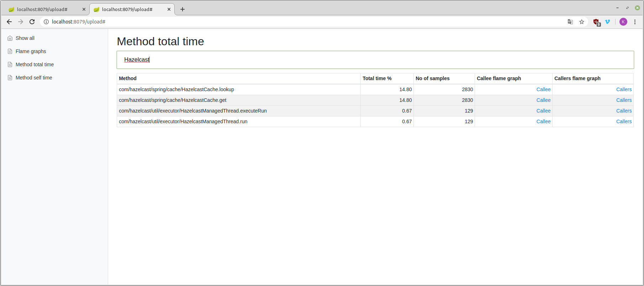
Task: Open the red shield extension icon
Action: coord(597,22)
